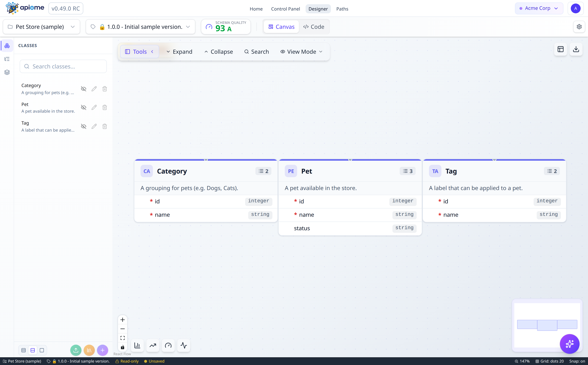Image resolution: width=588 pixels, height=365 pixels.
Task: Click the user avatar A
Action: (576, 8)
